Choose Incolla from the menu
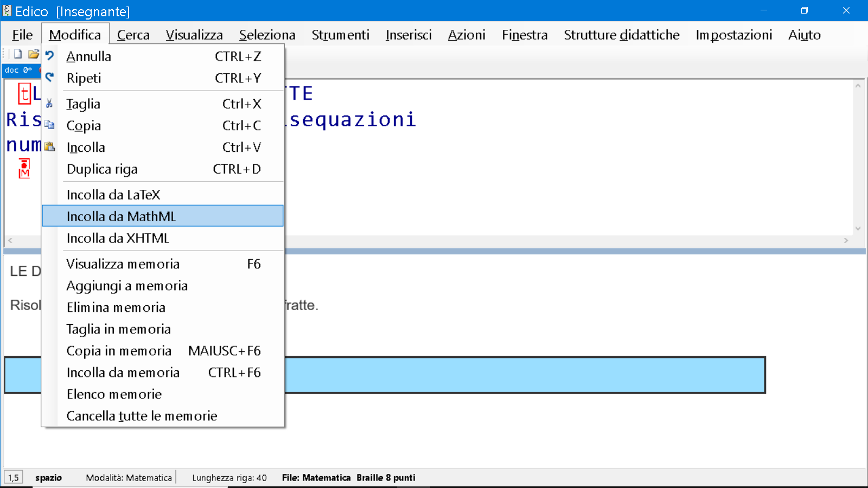 click(163, 147)
